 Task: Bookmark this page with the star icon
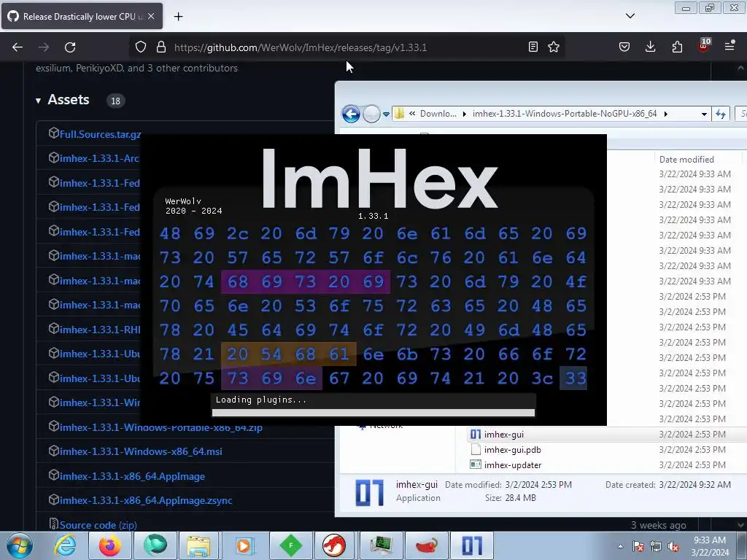tap(554, 47)
